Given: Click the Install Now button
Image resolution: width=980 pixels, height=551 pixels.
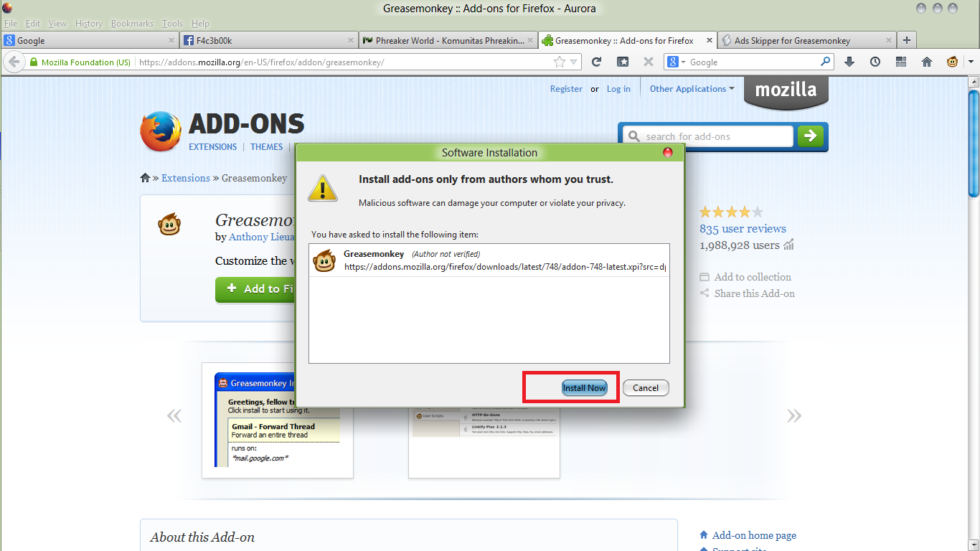Looking at the screenshot, I should [x=584, y=387].
